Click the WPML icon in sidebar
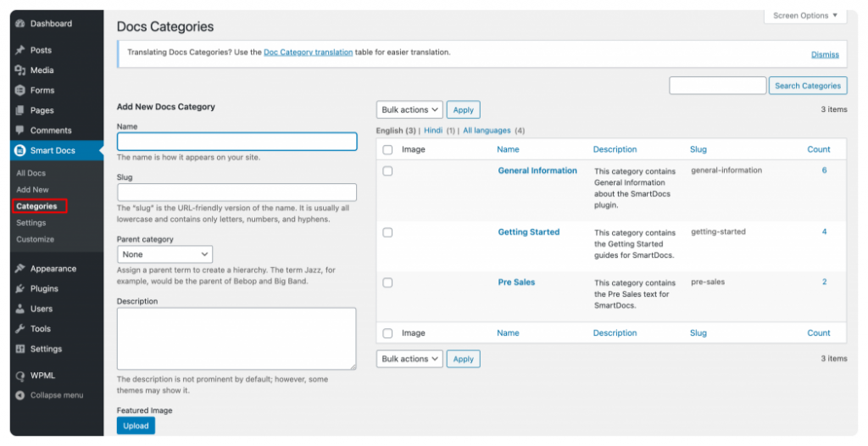Viewport: 868px width, 446px height. pyautogui.click(x=20, y=376)
